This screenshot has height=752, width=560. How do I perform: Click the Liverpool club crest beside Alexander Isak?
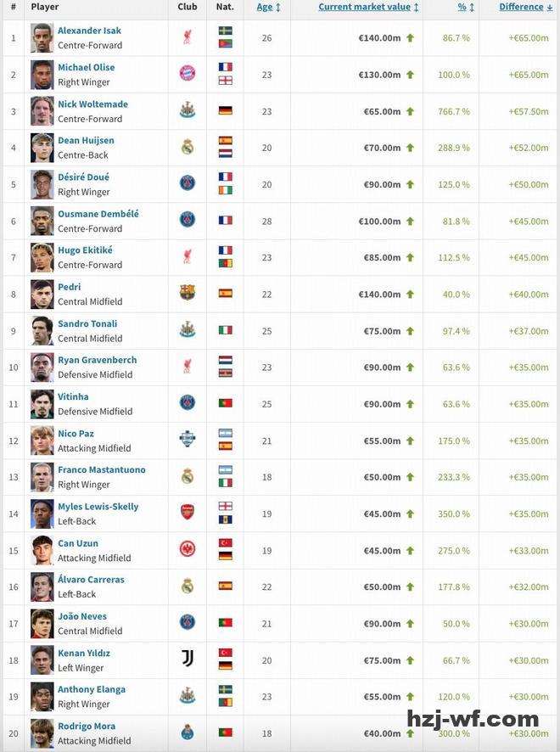[188, 38]
